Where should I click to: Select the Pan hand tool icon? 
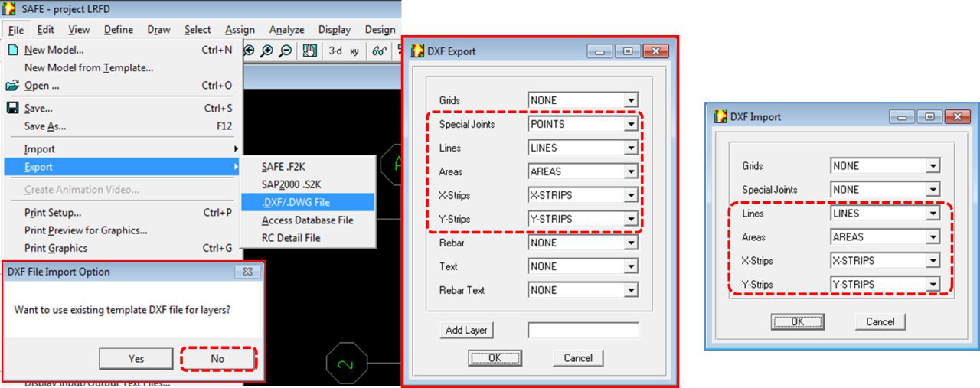pyautogui.click(x=309, y=51)
